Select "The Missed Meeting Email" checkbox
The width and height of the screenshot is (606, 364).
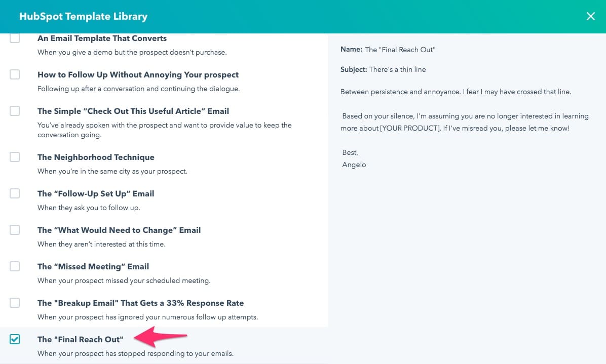tap(15, 266)
